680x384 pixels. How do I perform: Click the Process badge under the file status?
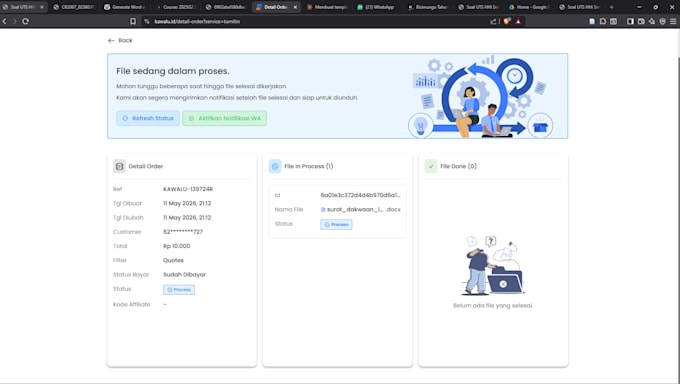coord(336,224)
